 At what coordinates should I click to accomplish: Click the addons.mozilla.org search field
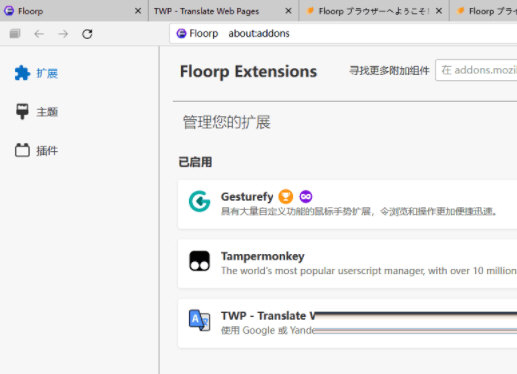pyautogui.click(x=476, y=70)
